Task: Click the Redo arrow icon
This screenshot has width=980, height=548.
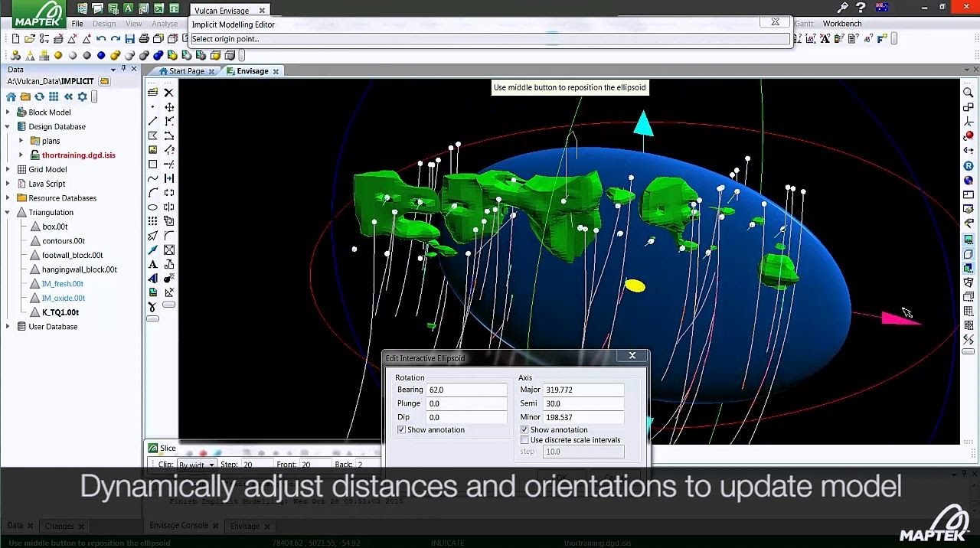Action: [116, 39]
